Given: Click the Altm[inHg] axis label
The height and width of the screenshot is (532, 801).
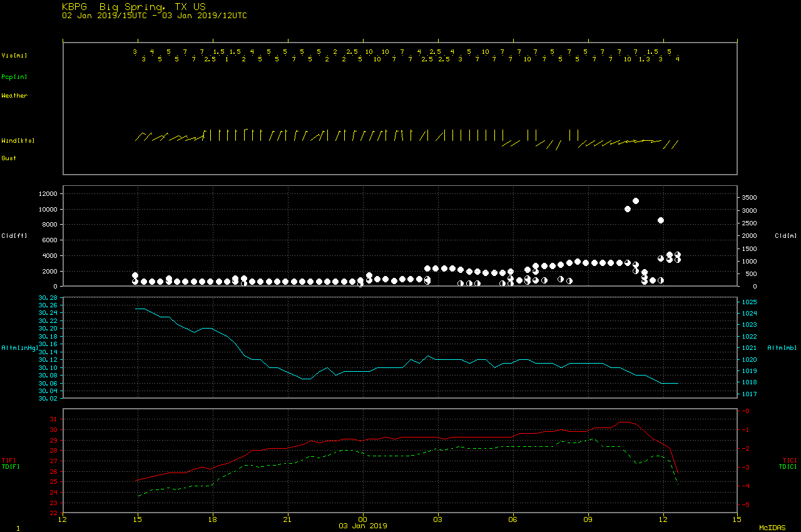Looking at the screenshot, I should (19, 347).
